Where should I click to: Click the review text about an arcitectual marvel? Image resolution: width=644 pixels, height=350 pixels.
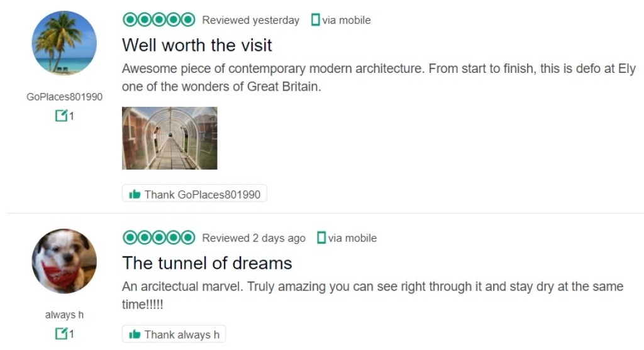(x=372, y=287)
